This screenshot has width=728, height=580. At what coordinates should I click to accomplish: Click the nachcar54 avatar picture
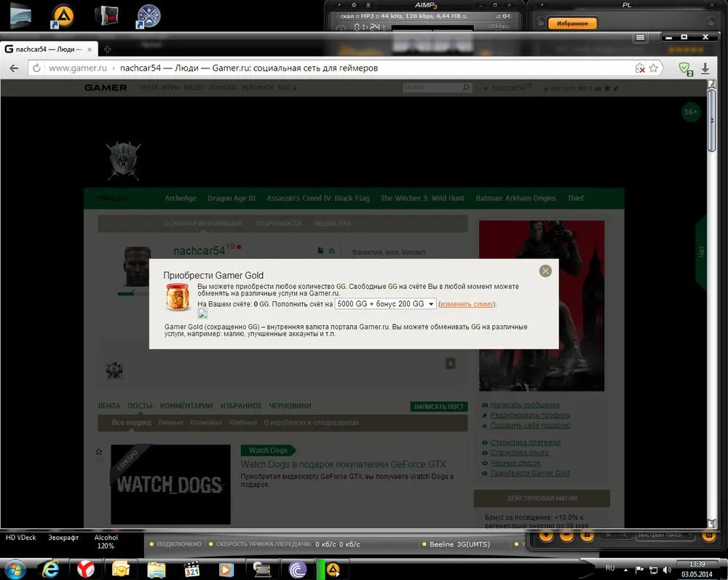(x=138, y=267)
